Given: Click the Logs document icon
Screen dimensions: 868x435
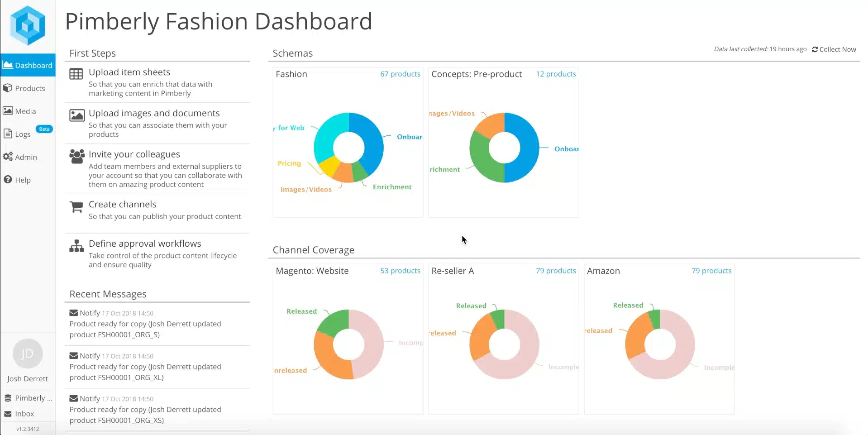Looking at the screenshot, I should coord(8,134).
